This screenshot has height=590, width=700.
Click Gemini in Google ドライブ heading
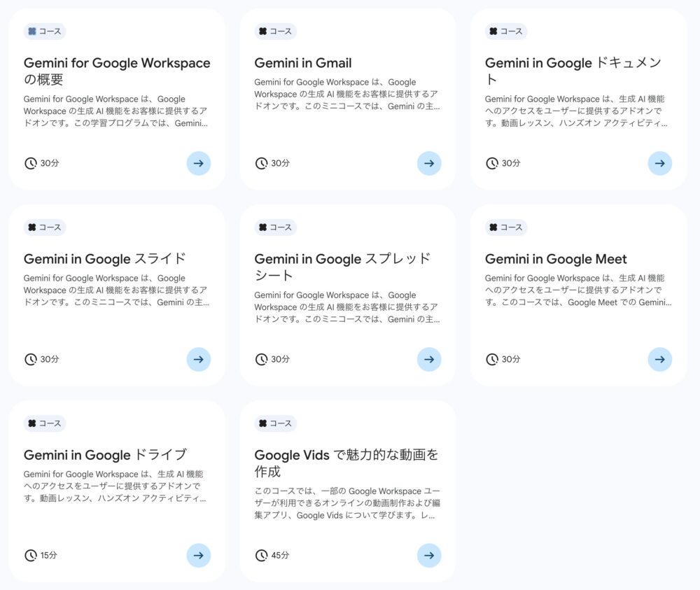[x=105, y=455]
